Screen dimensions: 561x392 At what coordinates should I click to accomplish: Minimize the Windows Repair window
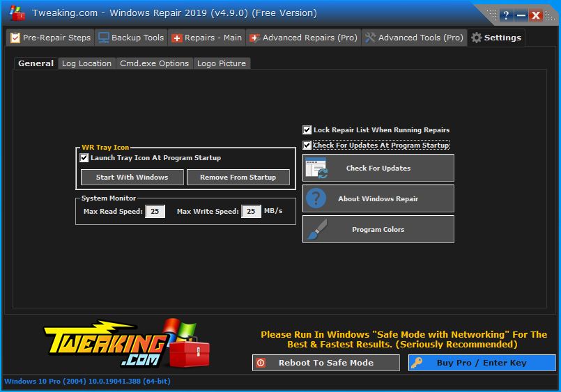click(x=521, y=15)
